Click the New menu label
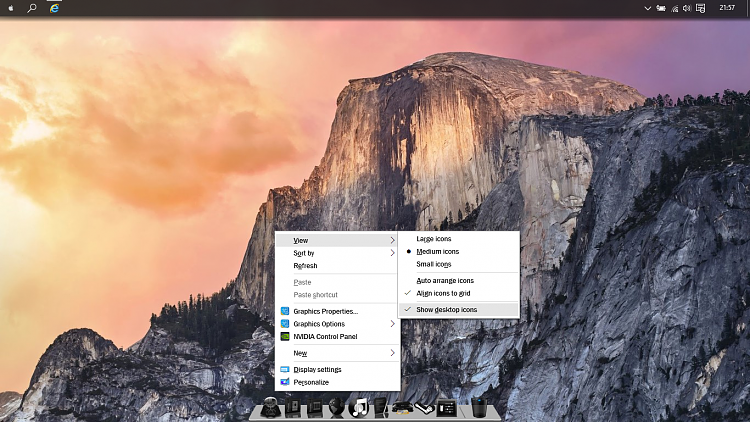The image size is (750, 422). (300, 353)
